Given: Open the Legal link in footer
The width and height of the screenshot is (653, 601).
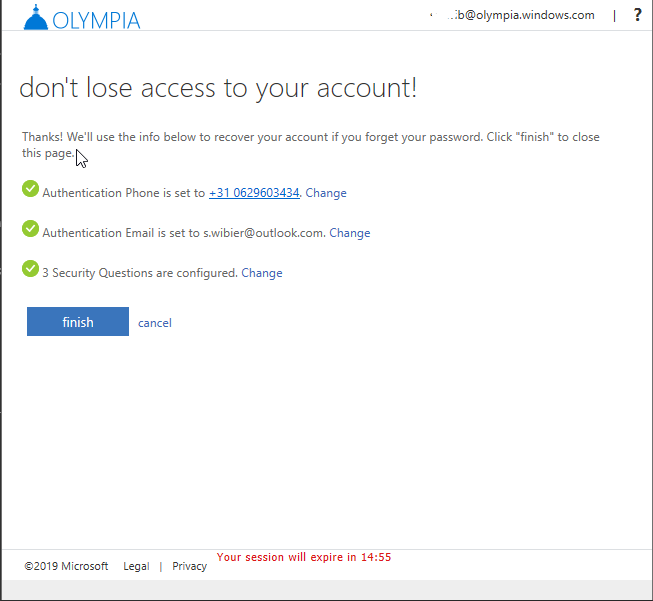Looking at the screenshot, I should [136, 566].
